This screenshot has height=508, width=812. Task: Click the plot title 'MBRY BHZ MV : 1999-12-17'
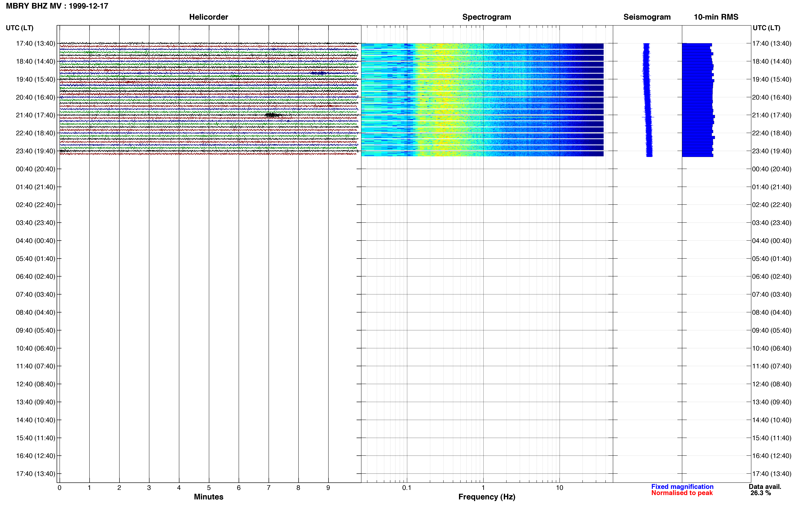57,6
